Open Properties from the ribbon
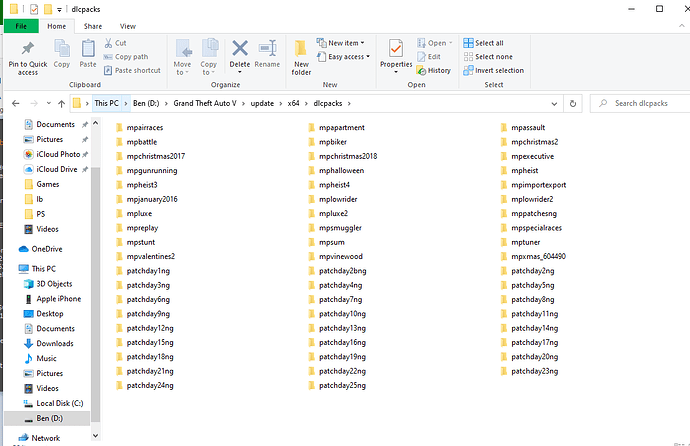Screen dimensions: 690x446 pyautogui.click(x=396, y=53)
